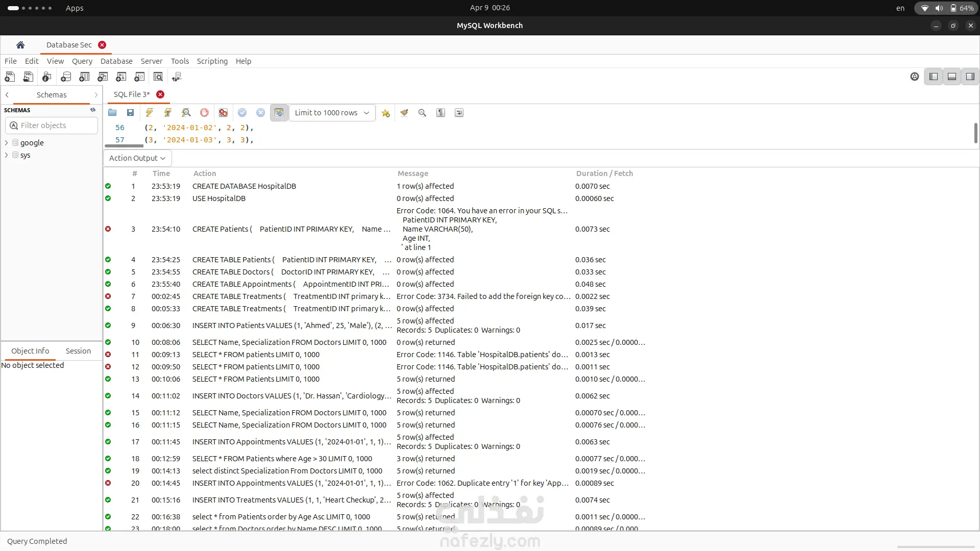The height and width of the screenshot is (551, 980).
Task: Select the SQL File 3* tab
Action: [x=132, y=94]
